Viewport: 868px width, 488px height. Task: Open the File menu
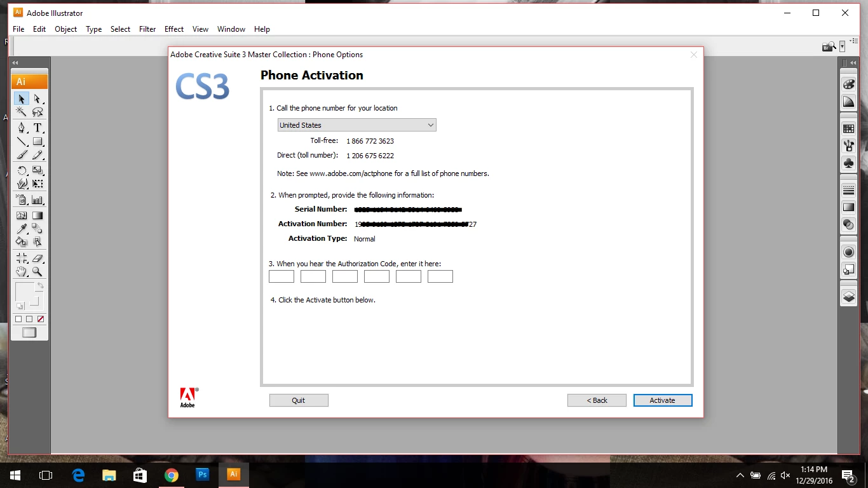click(x=18, y=29)
